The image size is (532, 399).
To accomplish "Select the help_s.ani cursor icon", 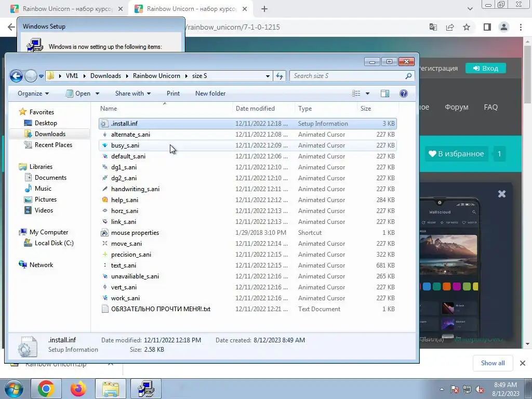I will click(105, 200).
